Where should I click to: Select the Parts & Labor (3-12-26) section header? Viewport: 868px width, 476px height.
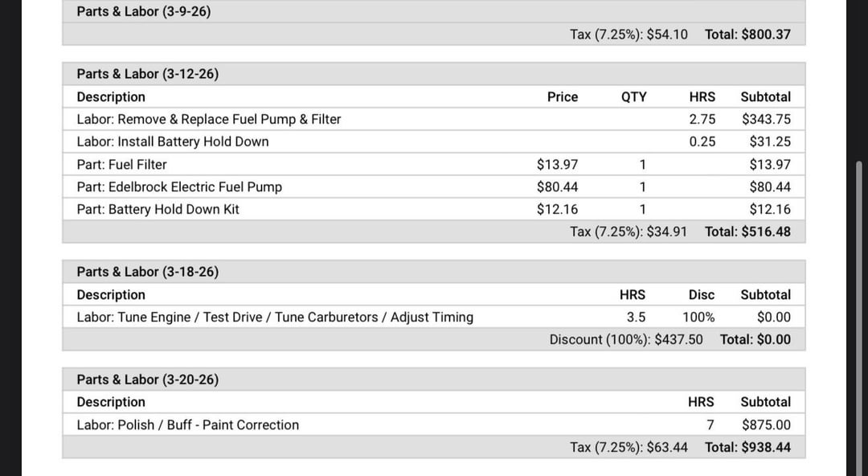coord(147,74)
